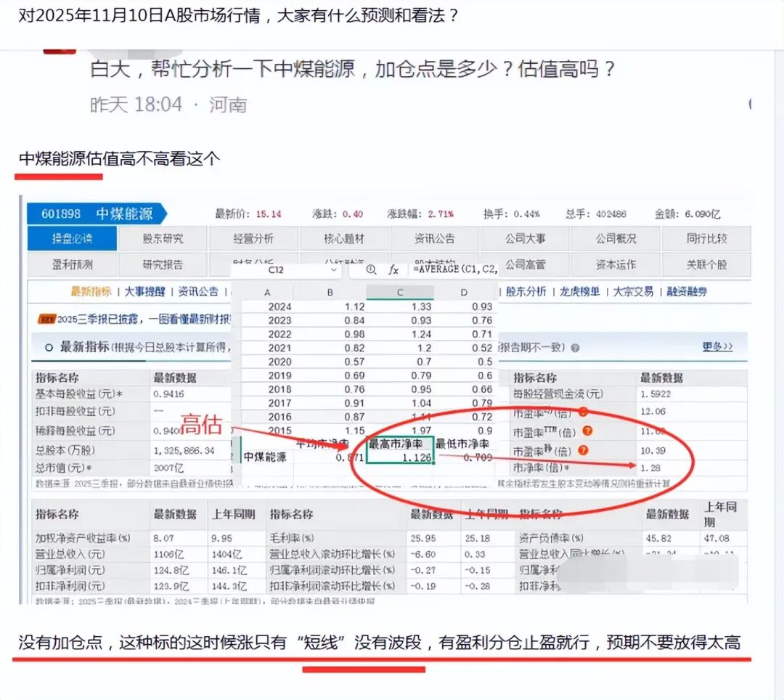Click the 大宗交易 link
This screenshot has height=700, width=784.
coord(633,291)
